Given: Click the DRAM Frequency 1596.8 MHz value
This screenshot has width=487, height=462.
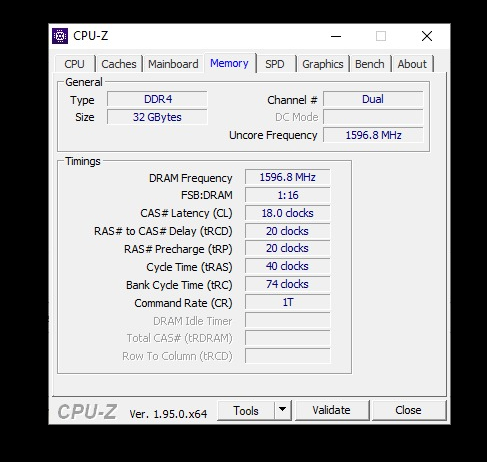Looking at the screenshot, I should [288, 177].
